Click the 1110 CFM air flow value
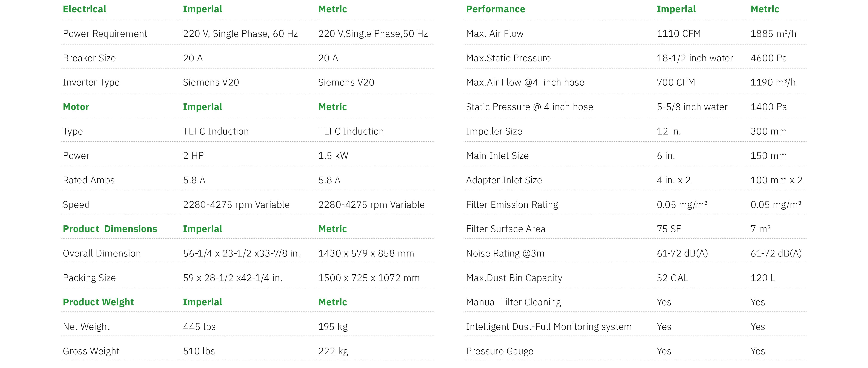The width and height of the screenshot is (868, 368). (679, 34)
